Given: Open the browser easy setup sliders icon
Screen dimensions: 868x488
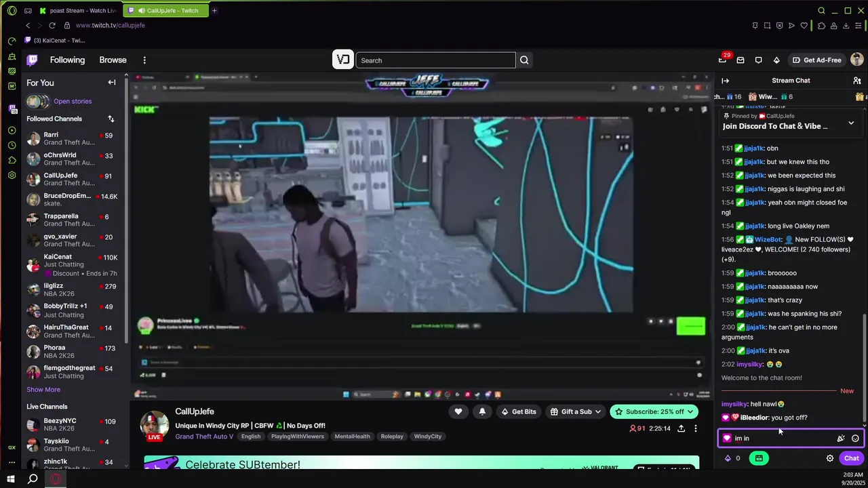Looking at the screenshot, I should point(858,26).
